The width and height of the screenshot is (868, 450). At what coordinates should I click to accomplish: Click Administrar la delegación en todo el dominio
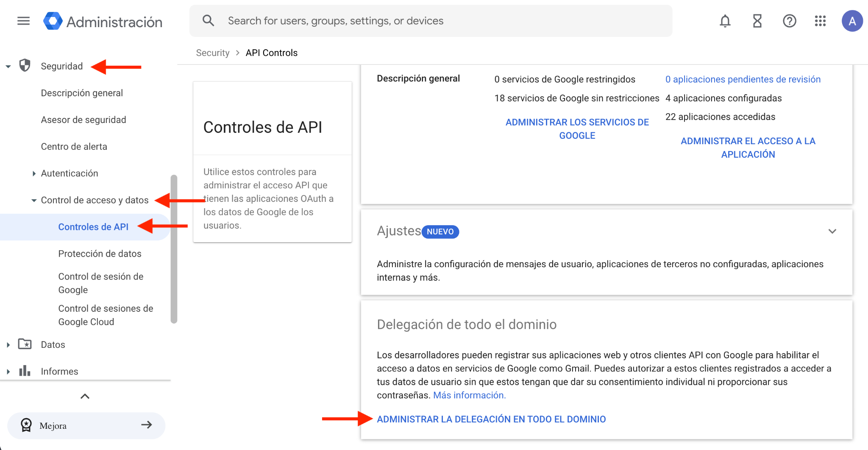pyautogui.click(x=491, y=419)
